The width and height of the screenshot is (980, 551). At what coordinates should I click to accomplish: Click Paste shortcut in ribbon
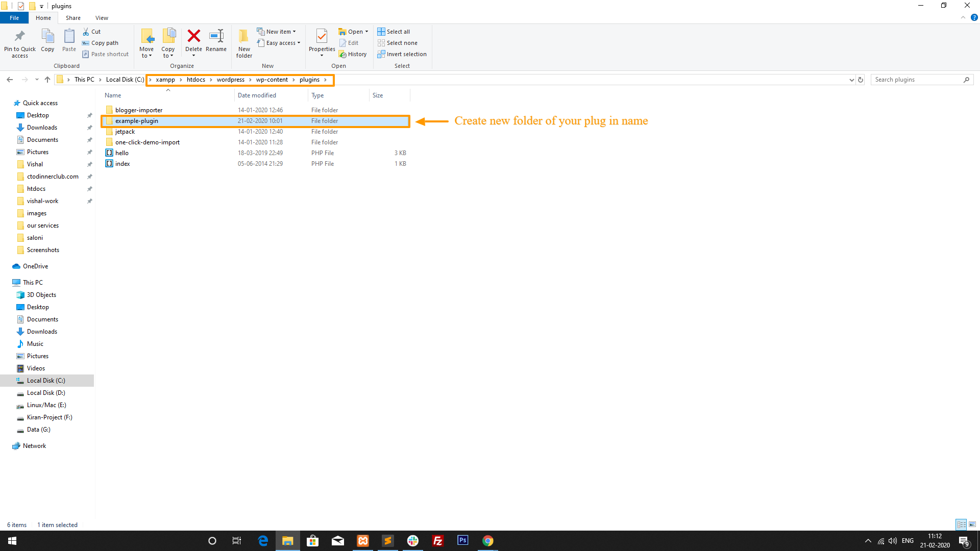pos(106,54)
